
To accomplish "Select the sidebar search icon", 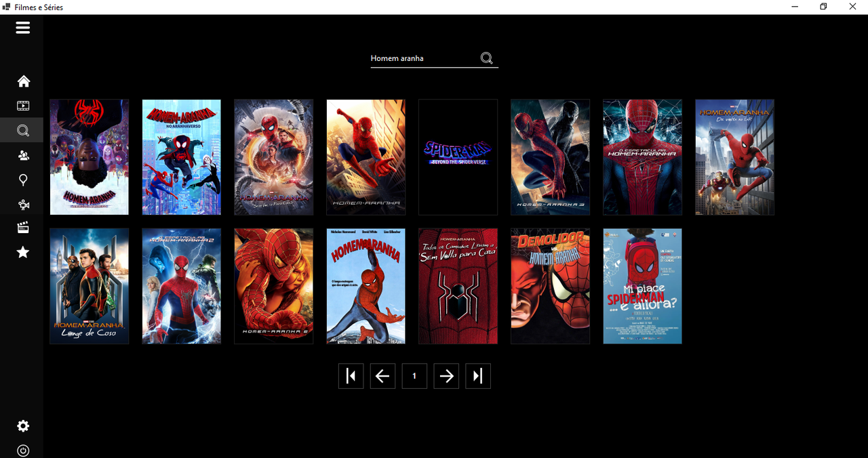I will tap(23, 131).
